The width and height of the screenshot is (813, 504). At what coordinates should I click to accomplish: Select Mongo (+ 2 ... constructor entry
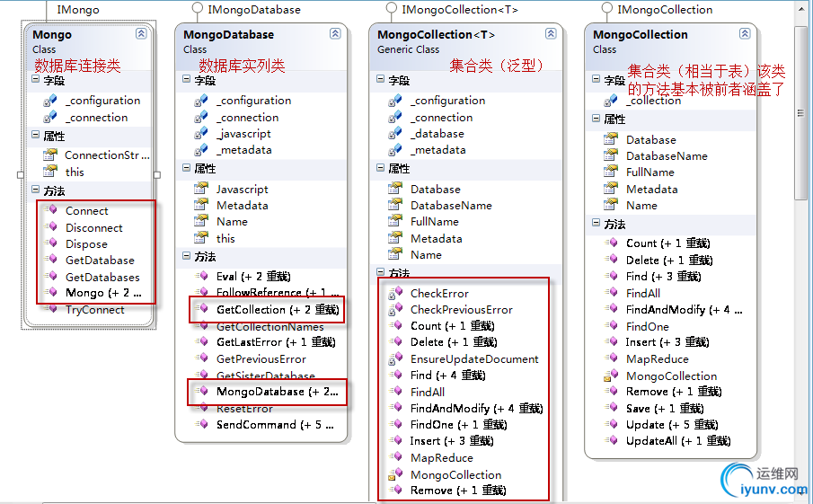pyautogui.click(x=103, y=293)
